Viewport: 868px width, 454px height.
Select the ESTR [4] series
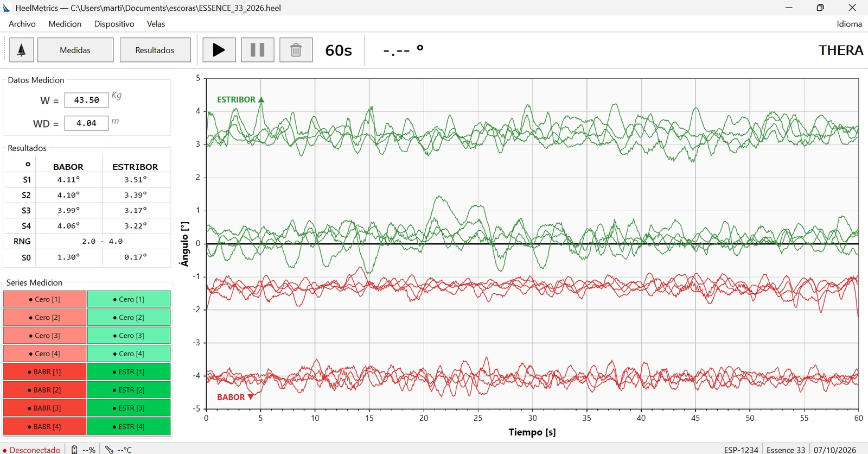[x=129, y=426]
